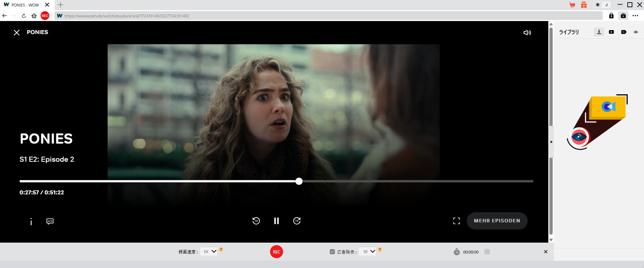644x268 pixels.
Task: Click the padlock icon in the toolbar
Action: [611, 16]
